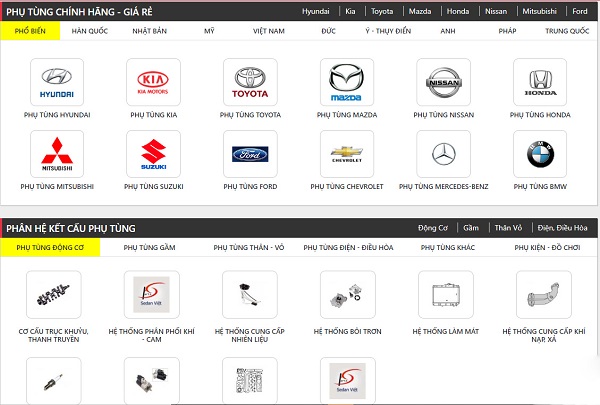Open the Gầm header link
Screen dimensions: 600x405
pyautogui.click(x=471, y=228)
